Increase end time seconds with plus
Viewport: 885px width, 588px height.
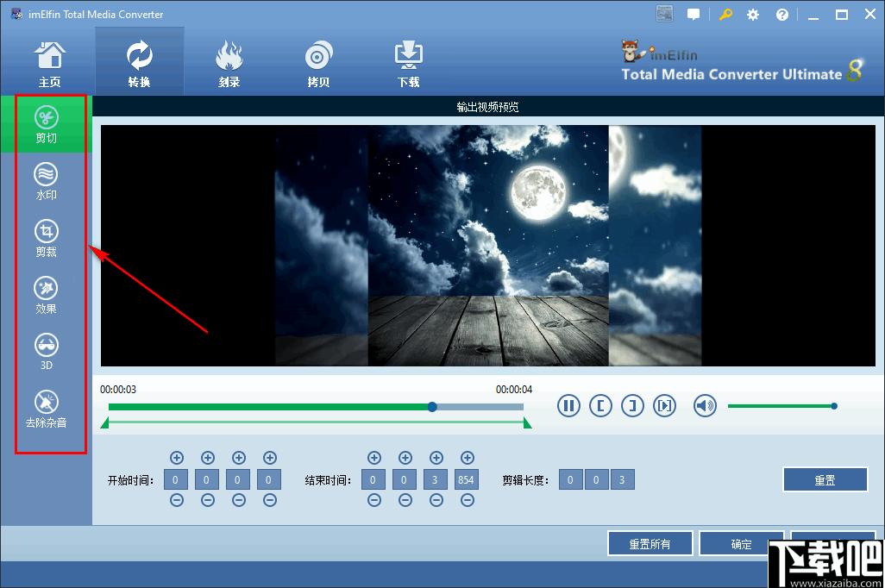coord(436,458)
